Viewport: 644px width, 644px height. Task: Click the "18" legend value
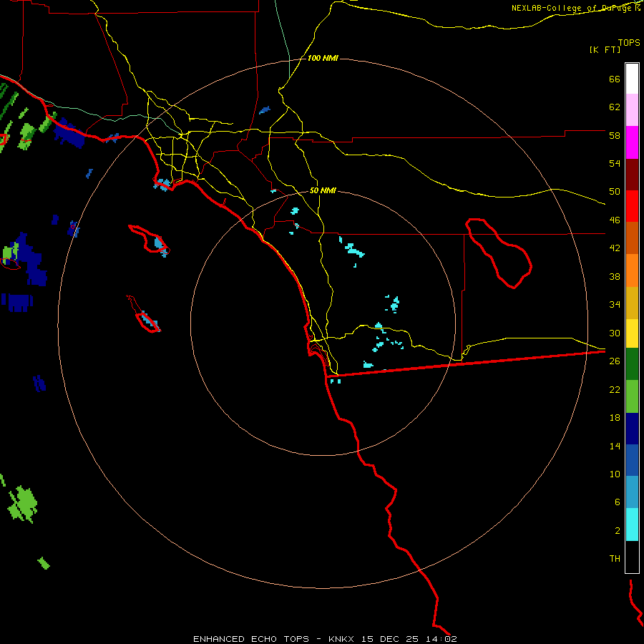tap(615, 418)
